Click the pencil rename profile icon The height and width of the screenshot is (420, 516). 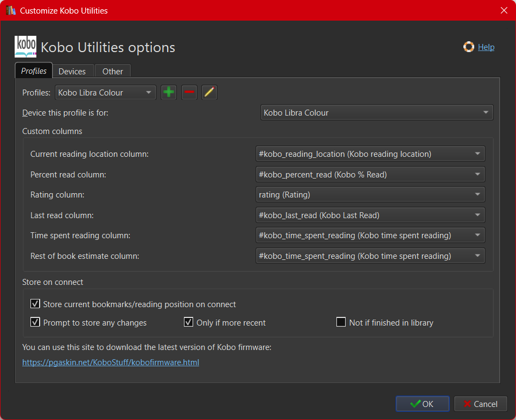(x=209, y=92)
